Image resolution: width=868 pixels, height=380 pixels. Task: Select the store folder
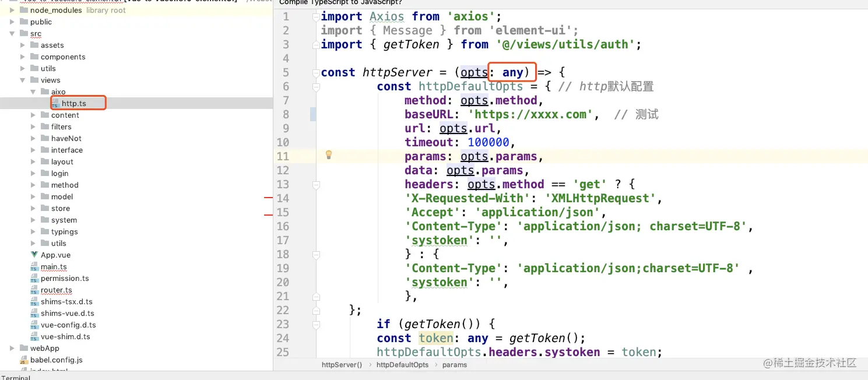click(x=61, y=208)
